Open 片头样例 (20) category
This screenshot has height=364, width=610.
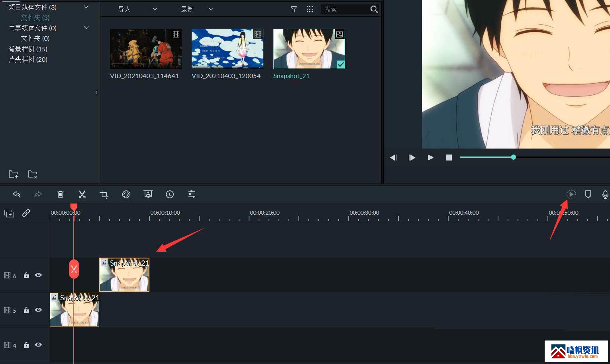28,59
